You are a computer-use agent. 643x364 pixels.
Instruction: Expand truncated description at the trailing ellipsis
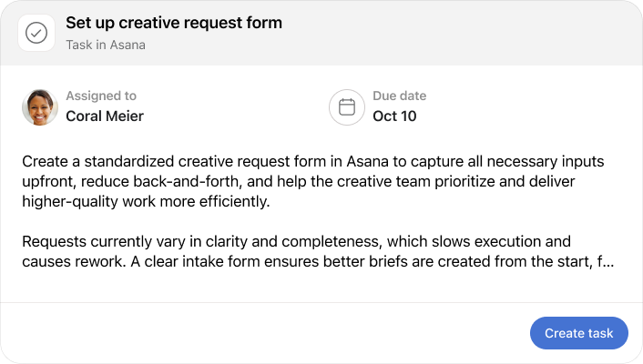pyautogui.click(x=607, y=262)
